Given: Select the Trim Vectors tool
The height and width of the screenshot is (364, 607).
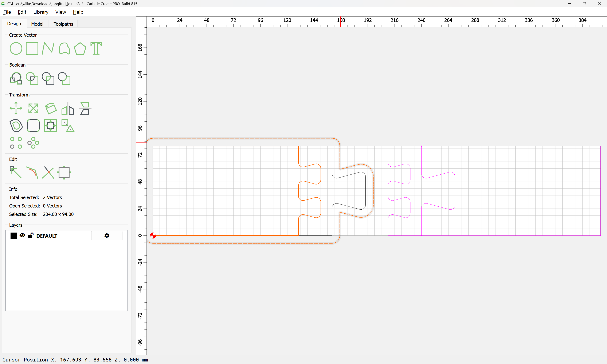Looking at the screenshot, I should point(48,173).
